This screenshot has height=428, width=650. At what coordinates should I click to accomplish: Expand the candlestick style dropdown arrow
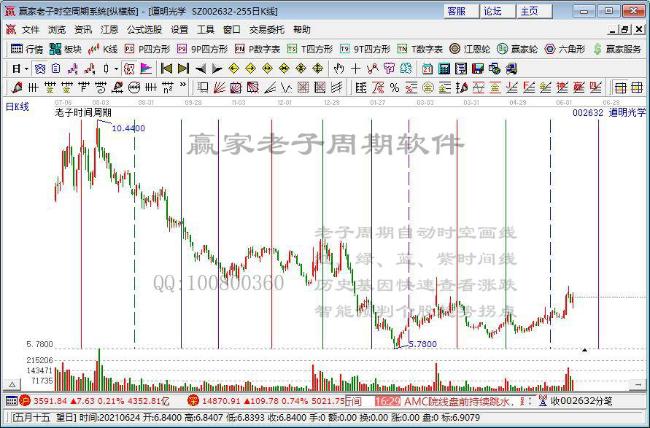(116, 69)
